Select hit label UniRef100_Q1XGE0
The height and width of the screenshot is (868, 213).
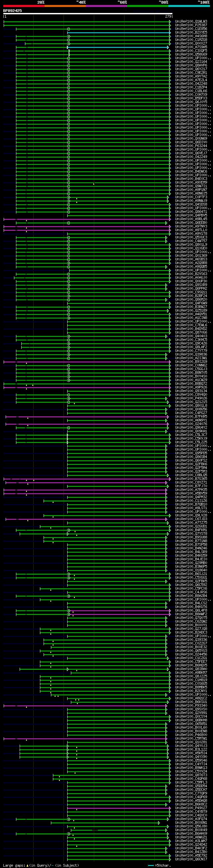click(191, 248)
